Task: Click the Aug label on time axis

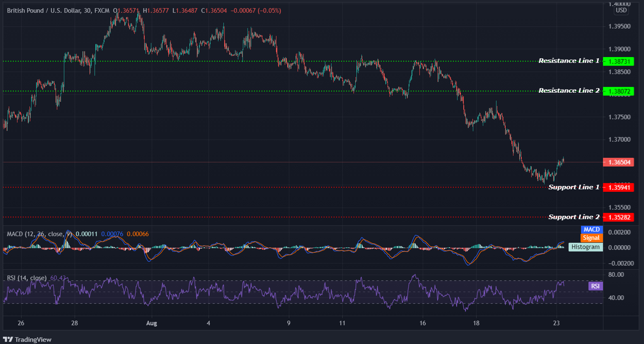Action: [151, 323]
